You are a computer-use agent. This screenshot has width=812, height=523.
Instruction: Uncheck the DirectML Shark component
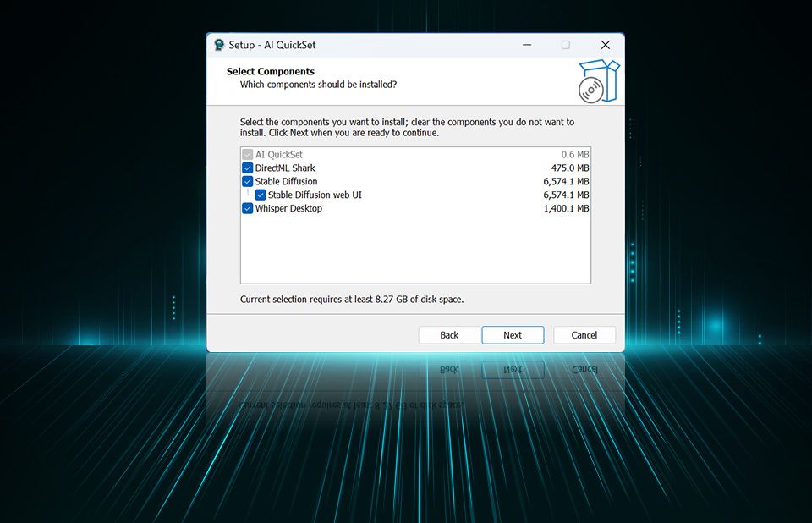[248, 168]
